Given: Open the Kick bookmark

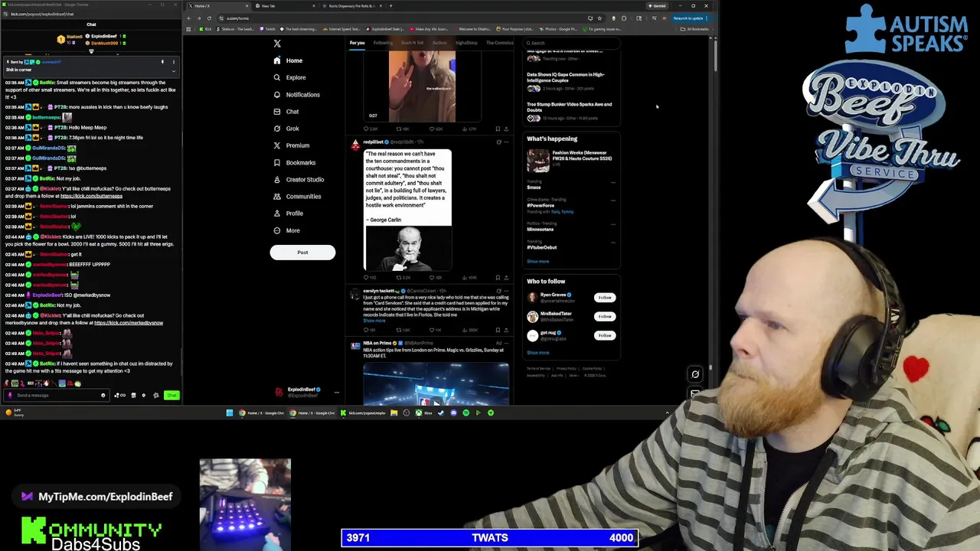Looking at the screenshot, I should pyautogui.click(x=205, y=29).
